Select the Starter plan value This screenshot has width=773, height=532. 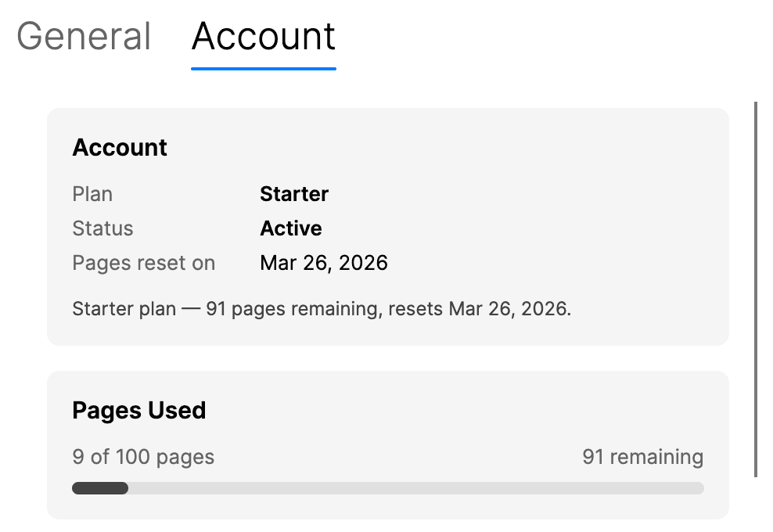click(x=294, y=194)
